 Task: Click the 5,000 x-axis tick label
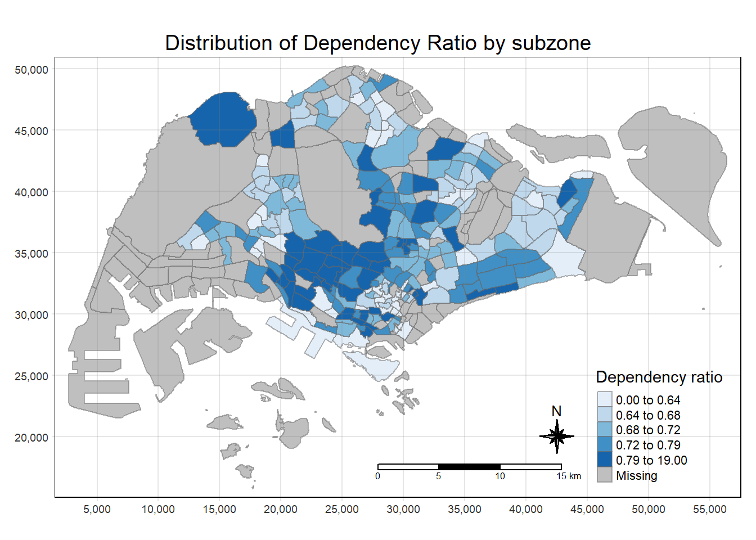97,509
